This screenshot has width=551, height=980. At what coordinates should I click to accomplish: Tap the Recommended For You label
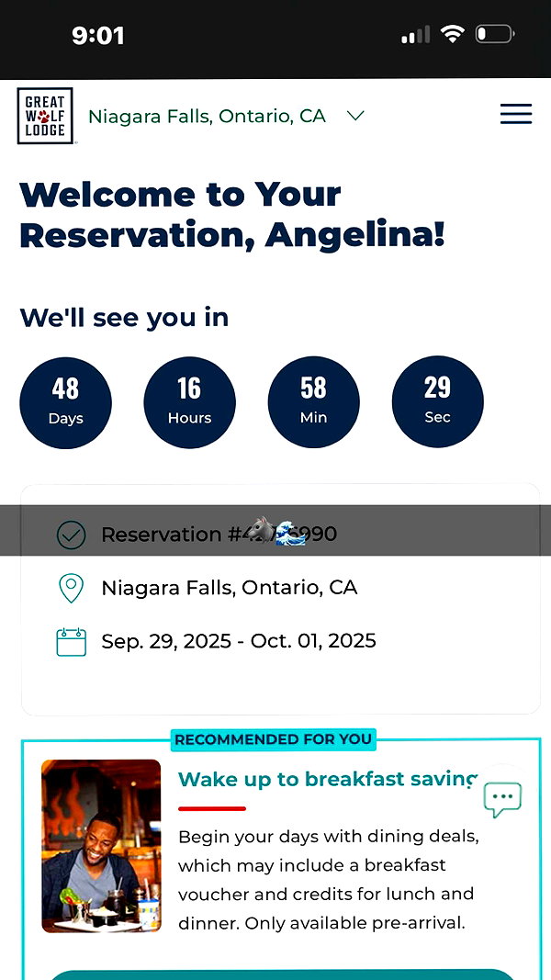(x=273, y=739)
